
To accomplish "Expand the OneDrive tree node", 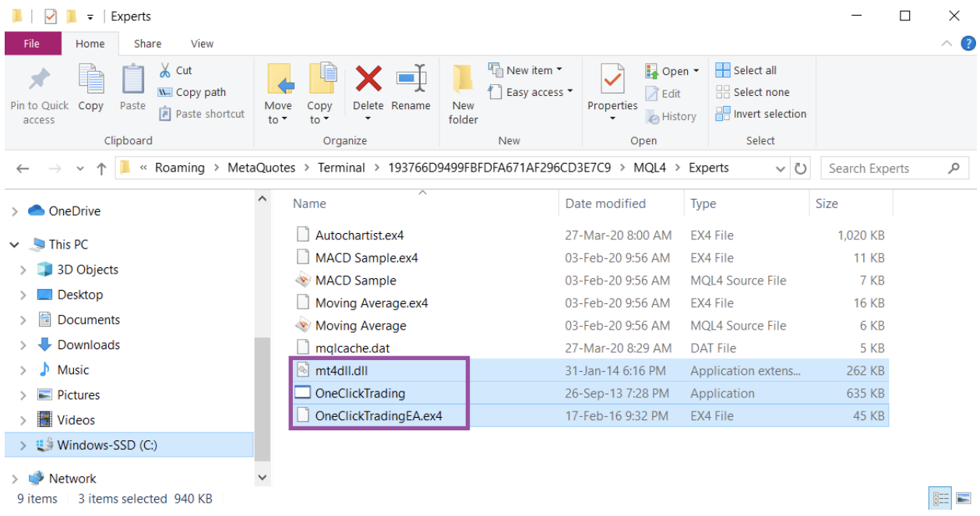I will tap(15, 211).
